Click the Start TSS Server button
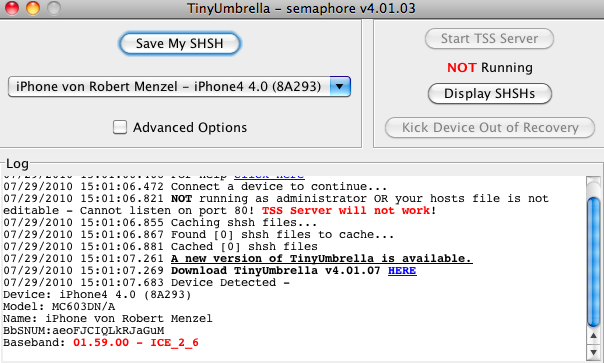 pyautogui.click(x=489, y=39)
